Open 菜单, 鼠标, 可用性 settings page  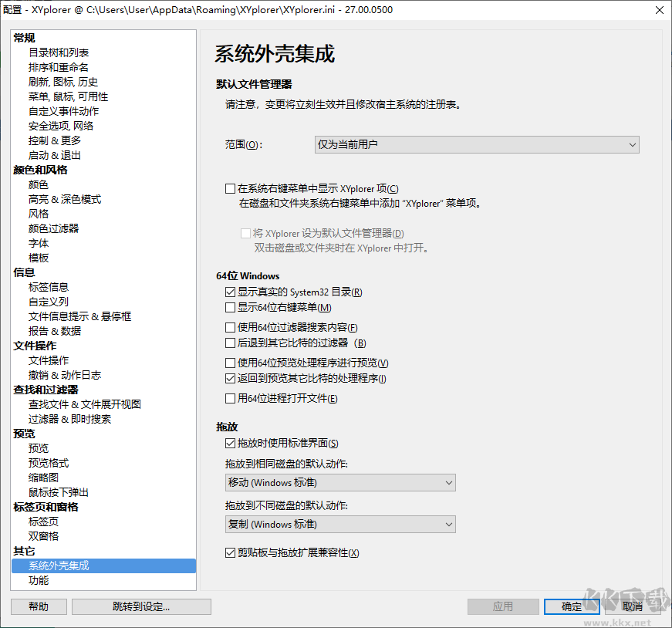[x=68, y=96]
